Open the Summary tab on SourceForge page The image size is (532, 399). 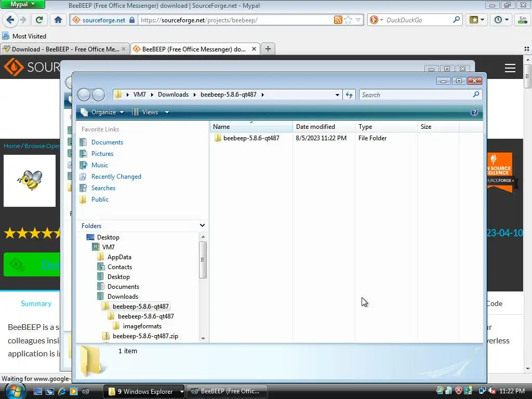tap(36, 303)
